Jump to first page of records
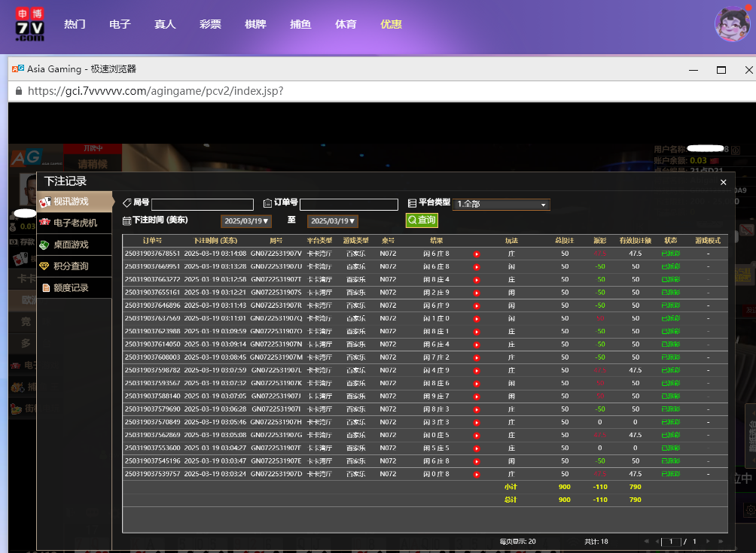 (645, 541)
